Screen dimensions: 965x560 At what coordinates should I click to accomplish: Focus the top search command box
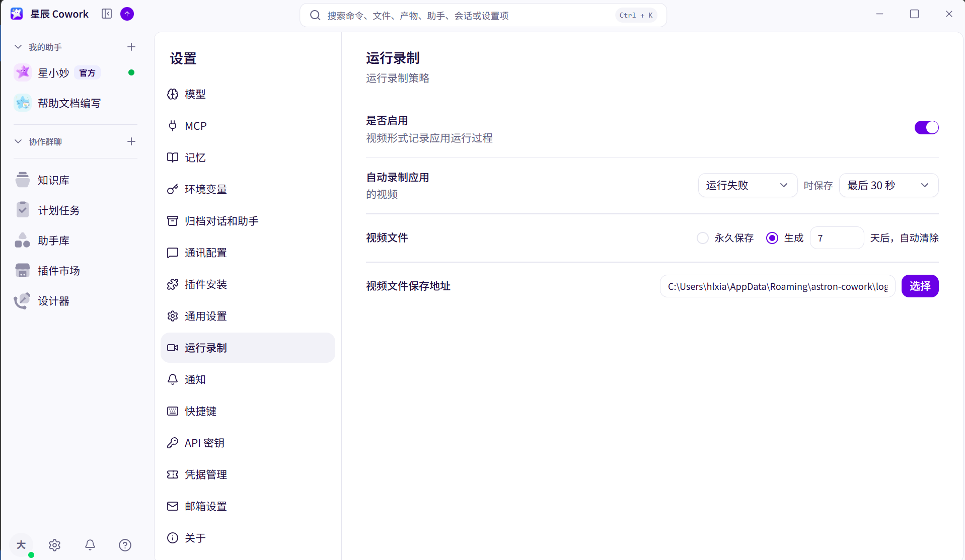pyautogui.click(x=483, y=15)
